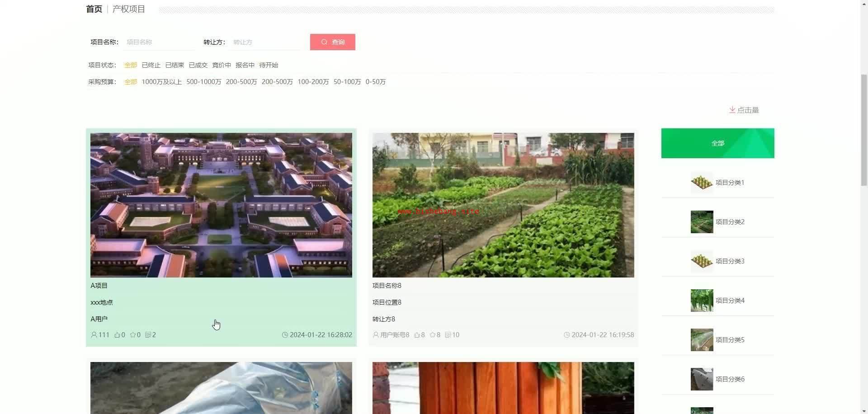Viewport: 868px width, 414px height.
Task: Click the 项目分类6 category icon
Action: [702, 379]
